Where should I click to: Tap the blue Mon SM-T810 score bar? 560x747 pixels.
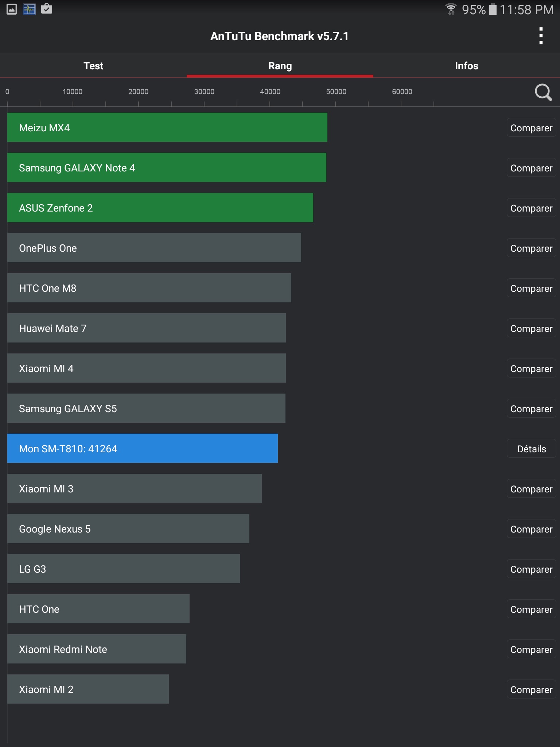(143, 448)
